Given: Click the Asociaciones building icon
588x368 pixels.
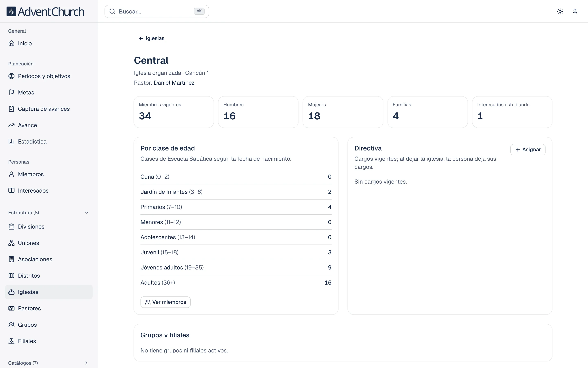Looking at the screenshot, I should [11, 259].
